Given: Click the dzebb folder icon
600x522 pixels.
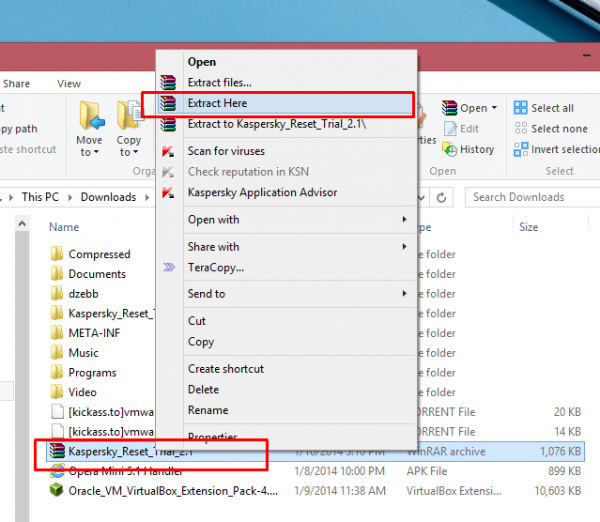Looking at the screenshot, I should click(x=57, y=293).
